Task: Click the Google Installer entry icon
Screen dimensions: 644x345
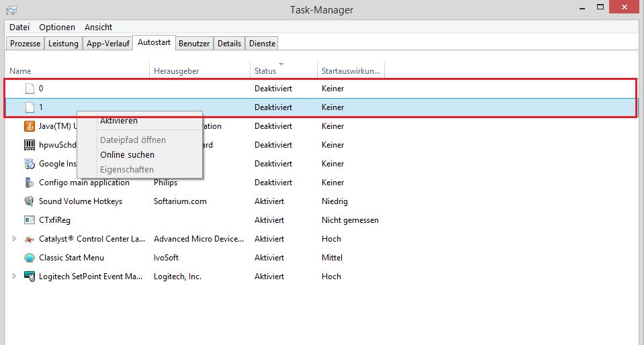Action: (30, 164)
